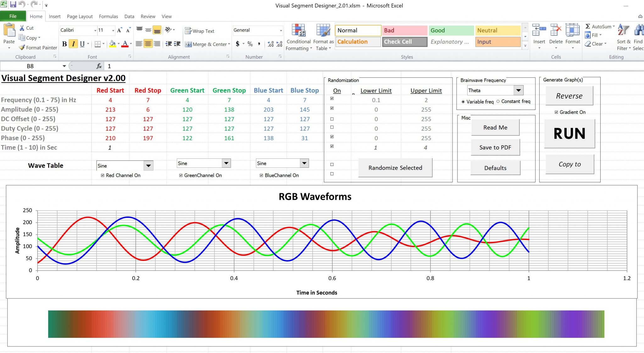This screenshot has width=644, height=353.
Task: Select the Constant freq radio button
Action: point(498,101)
